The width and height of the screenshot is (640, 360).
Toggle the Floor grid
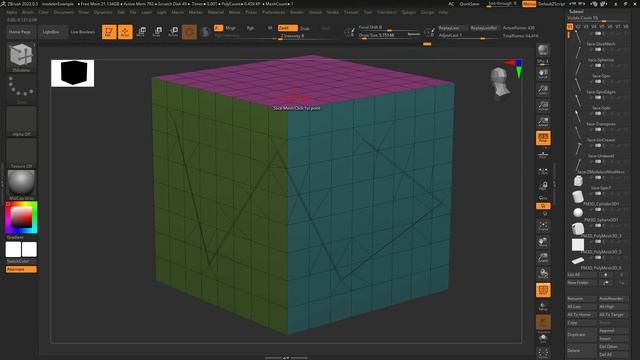543,155
